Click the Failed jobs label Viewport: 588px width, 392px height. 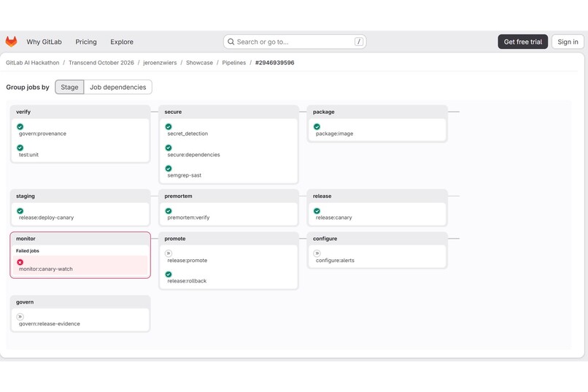(28, 250)
